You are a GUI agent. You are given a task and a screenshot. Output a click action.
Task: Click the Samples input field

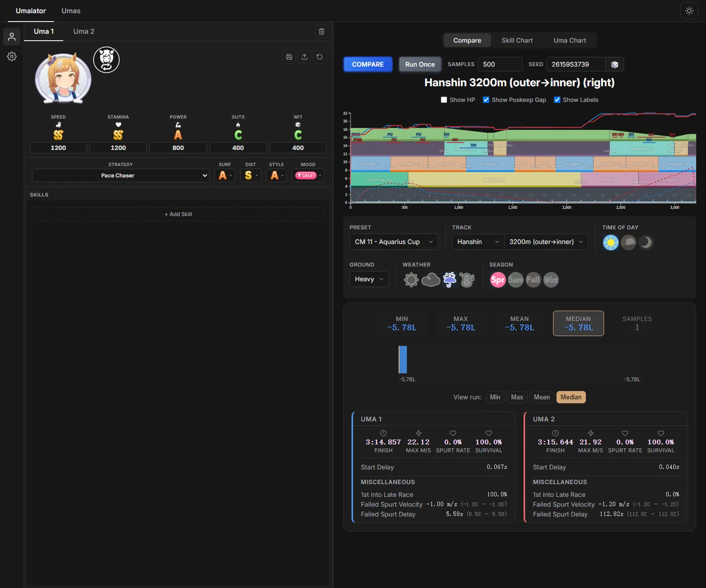(x=499, y=65)
